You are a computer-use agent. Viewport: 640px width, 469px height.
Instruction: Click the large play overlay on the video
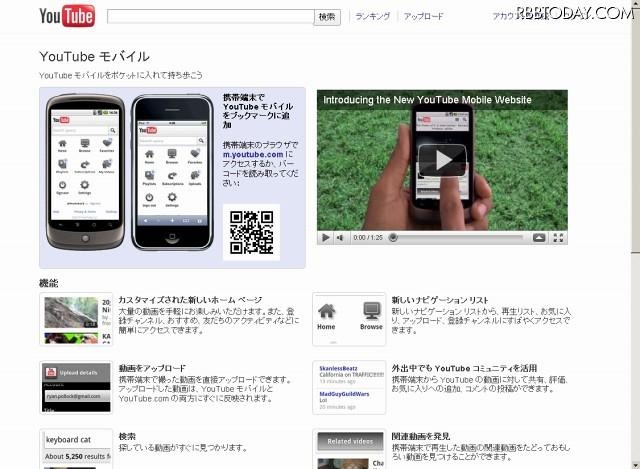point(441,159)
